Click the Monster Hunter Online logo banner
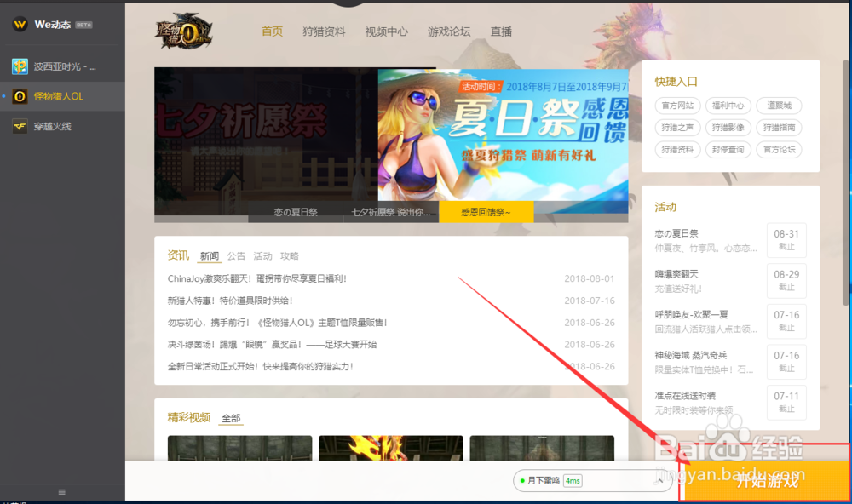 coord(186,31)
